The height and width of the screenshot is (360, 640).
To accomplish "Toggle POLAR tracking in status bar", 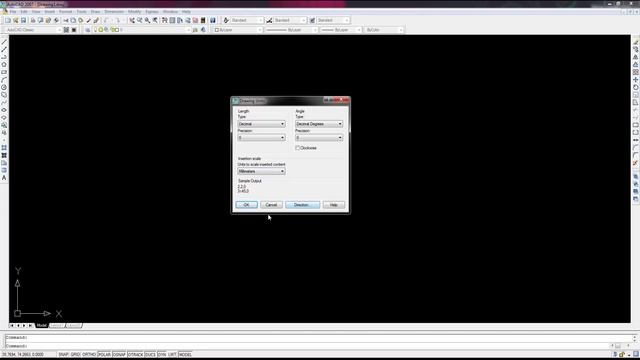I will (104, 355).
